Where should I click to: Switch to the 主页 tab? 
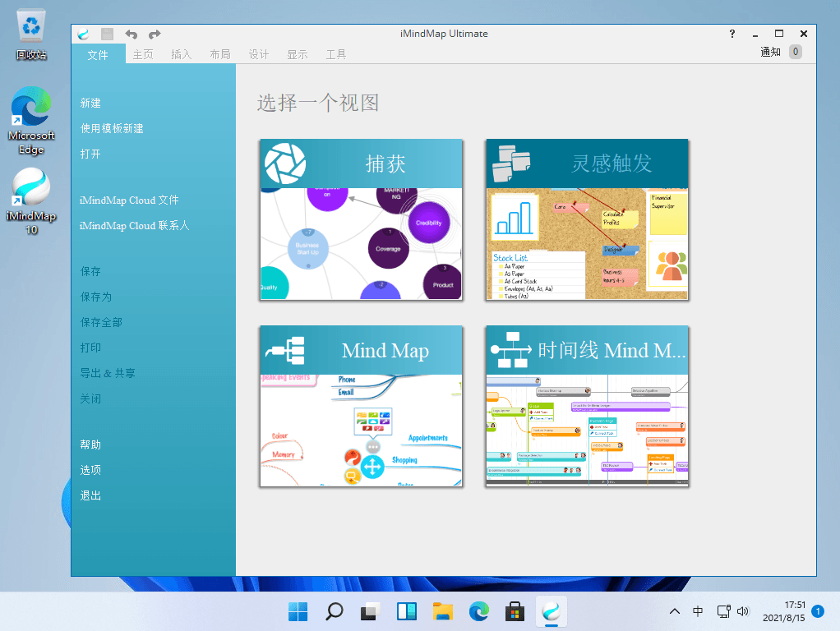143,54
